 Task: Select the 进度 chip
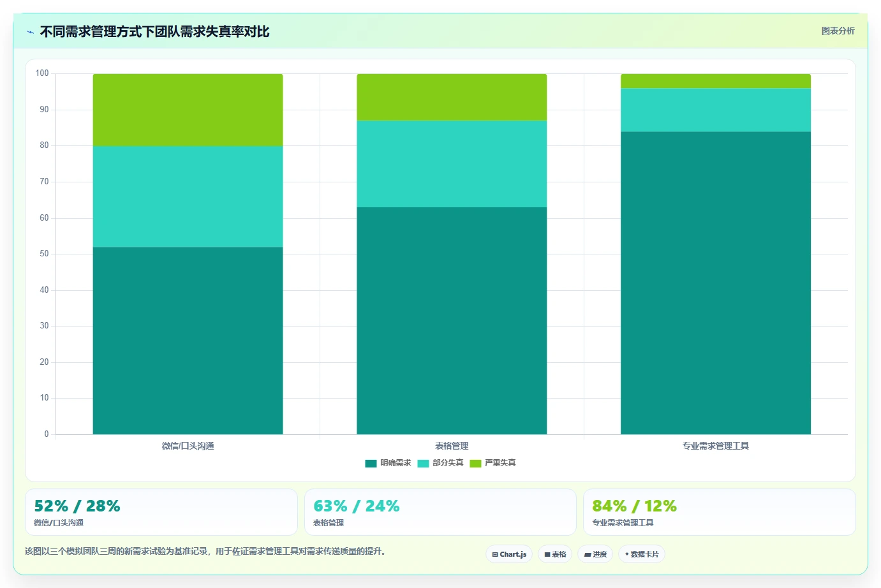pos(595,554)
